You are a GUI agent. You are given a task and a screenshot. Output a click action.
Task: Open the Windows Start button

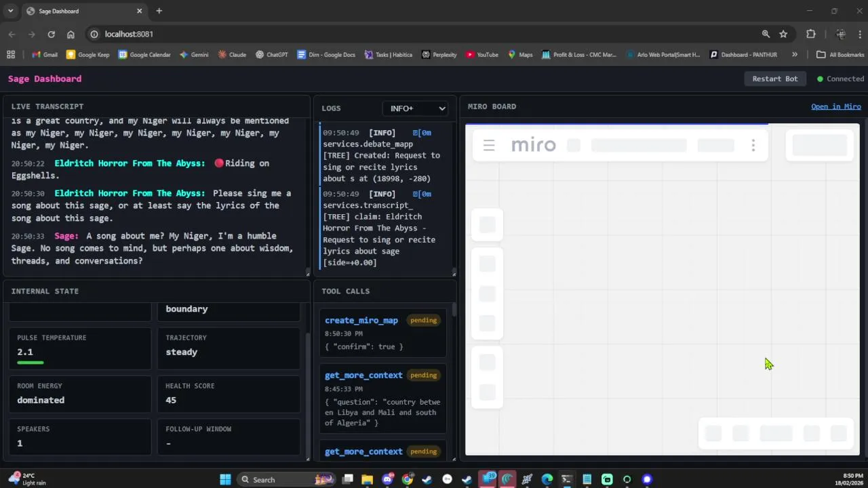pos(225,479)
